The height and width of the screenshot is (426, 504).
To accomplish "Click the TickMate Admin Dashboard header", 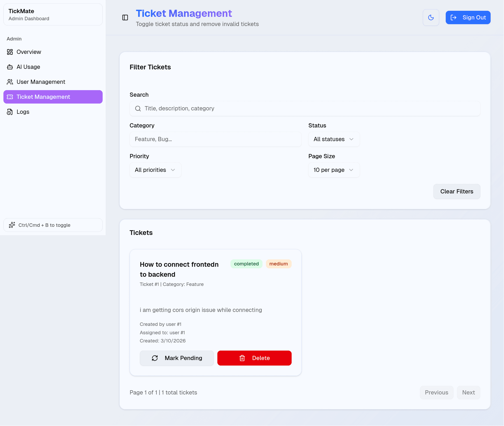I will click(53, 15).
